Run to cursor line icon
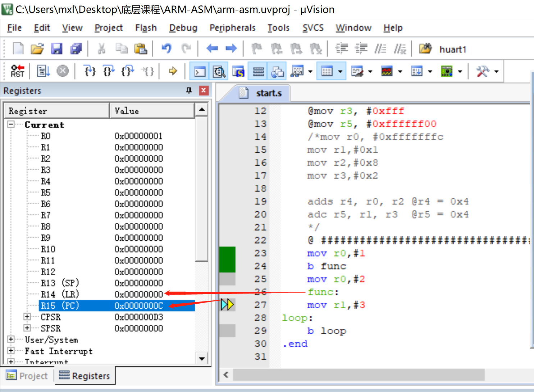 pyautogui.click(x=147, y=71)
